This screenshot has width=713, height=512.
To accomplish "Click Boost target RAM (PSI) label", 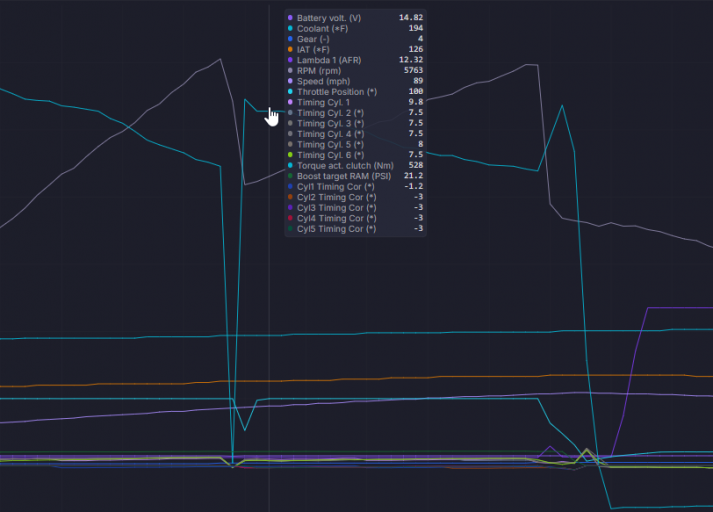I will 344,176.
